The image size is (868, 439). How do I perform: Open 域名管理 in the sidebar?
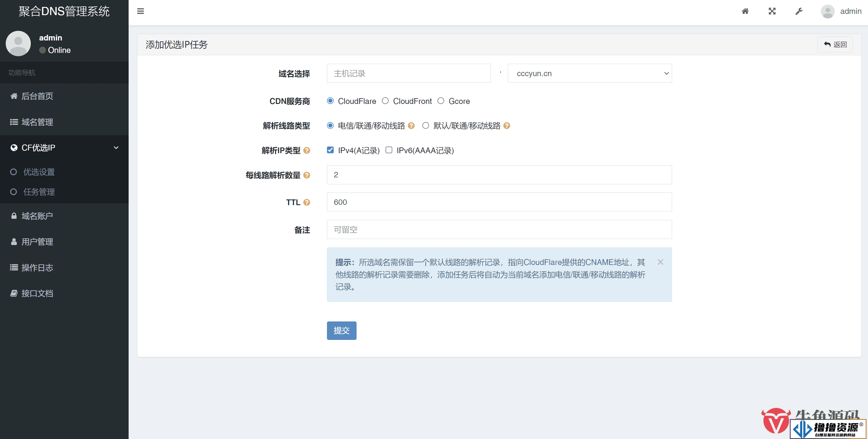click(64, 122)
